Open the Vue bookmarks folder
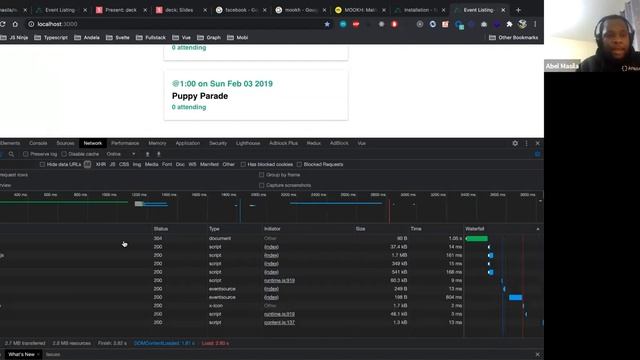 pyautogui.click(x=182, y=38)
